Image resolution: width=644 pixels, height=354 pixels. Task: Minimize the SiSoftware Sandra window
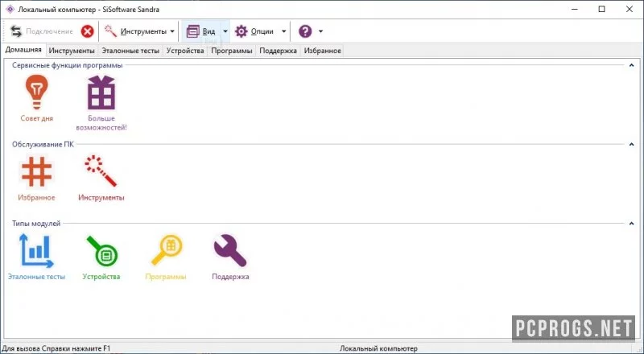(574, 9)
